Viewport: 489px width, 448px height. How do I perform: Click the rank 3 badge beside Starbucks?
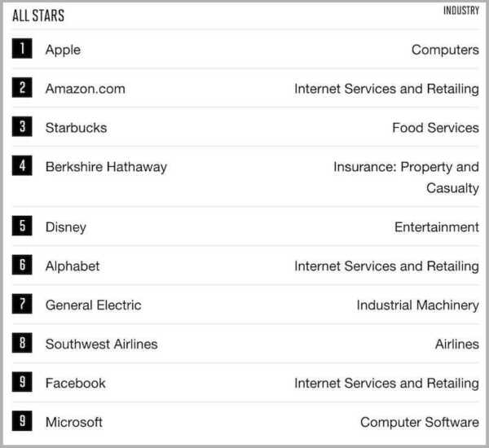click(22, 127)
